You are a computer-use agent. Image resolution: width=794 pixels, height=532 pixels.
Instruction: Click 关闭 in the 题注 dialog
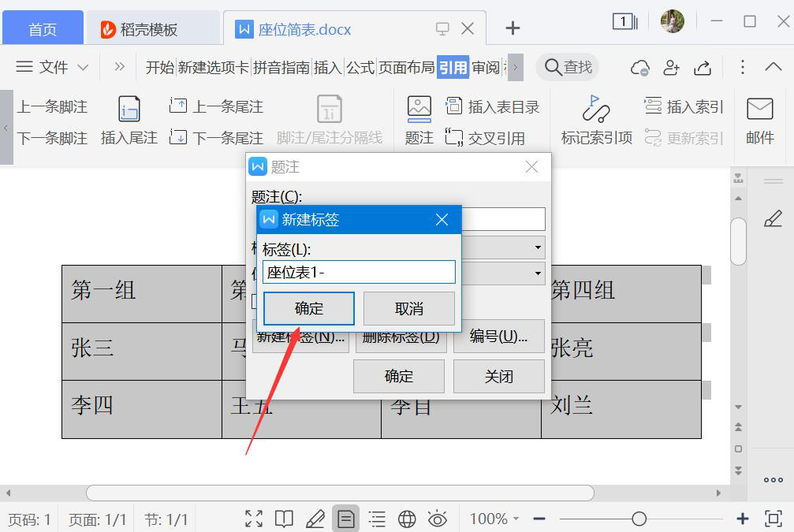[499, 376]
